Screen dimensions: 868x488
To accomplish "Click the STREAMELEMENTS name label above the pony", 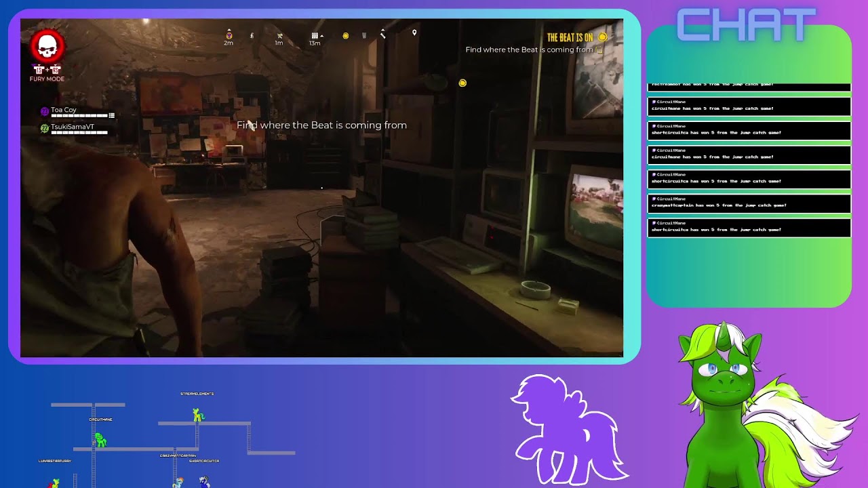I will coord(197,394).
